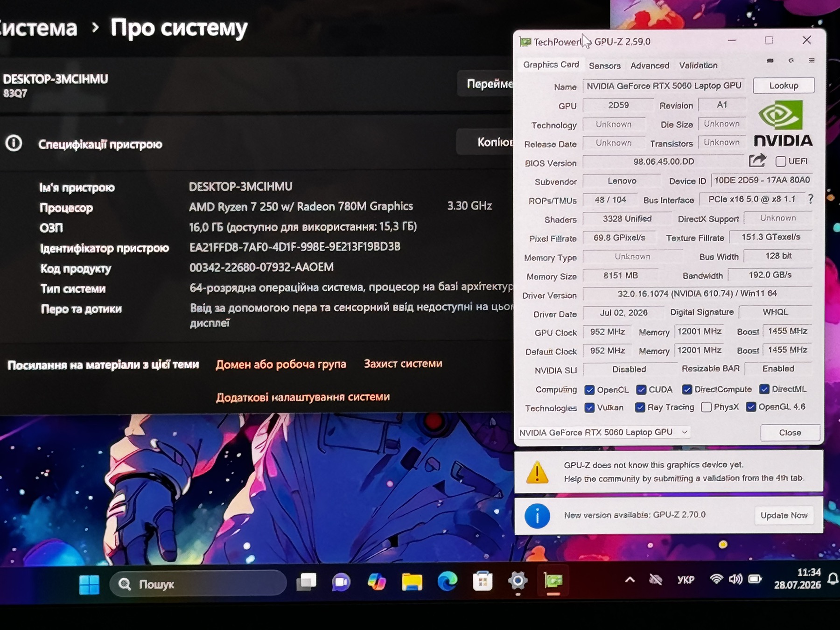
Task: Click the УКР language indicator
Action: [686, 580]
